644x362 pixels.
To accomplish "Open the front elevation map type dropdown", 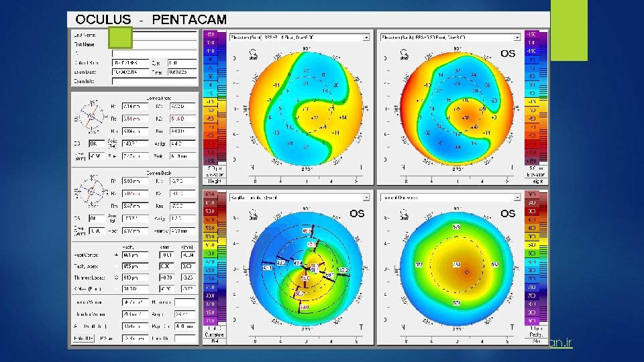I will [299, 38].
